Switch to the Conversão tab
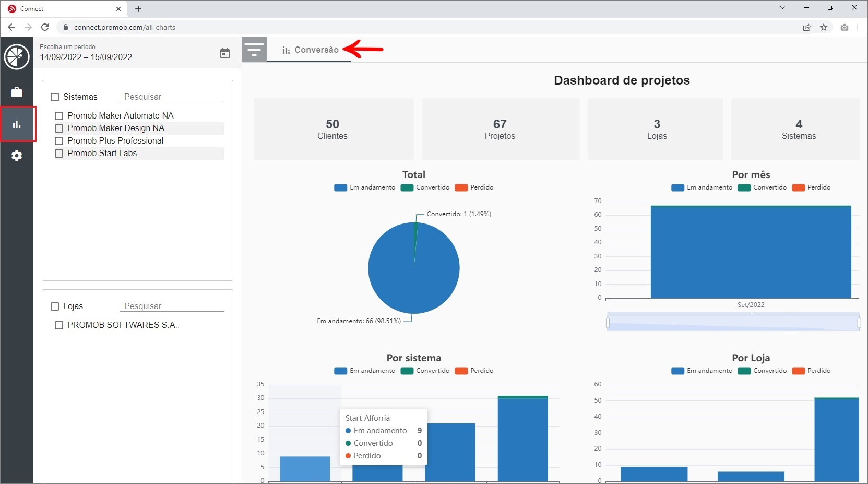This screenshot has width=868, height=484. tap(310, 50)
